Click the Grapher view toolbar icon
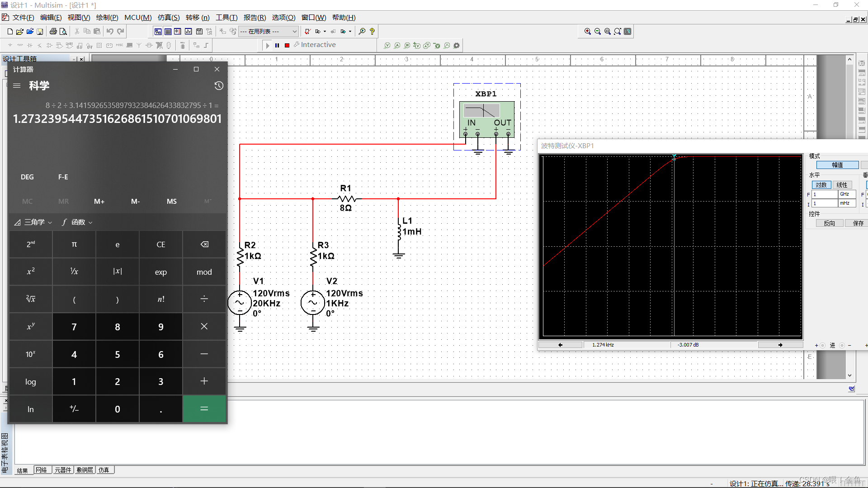This screenshot has width=868, height=488. click(188, 32)
